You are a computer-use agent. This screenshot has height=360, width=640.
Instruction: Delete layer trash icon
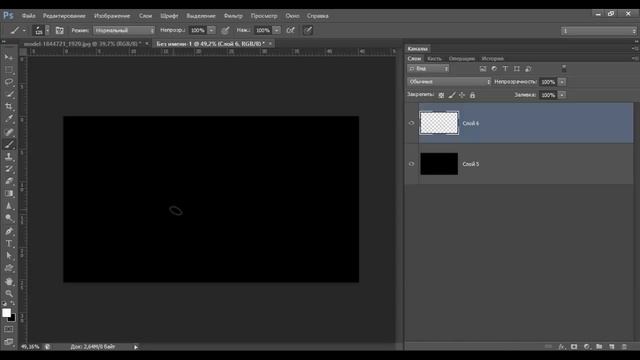click(624, 347)
